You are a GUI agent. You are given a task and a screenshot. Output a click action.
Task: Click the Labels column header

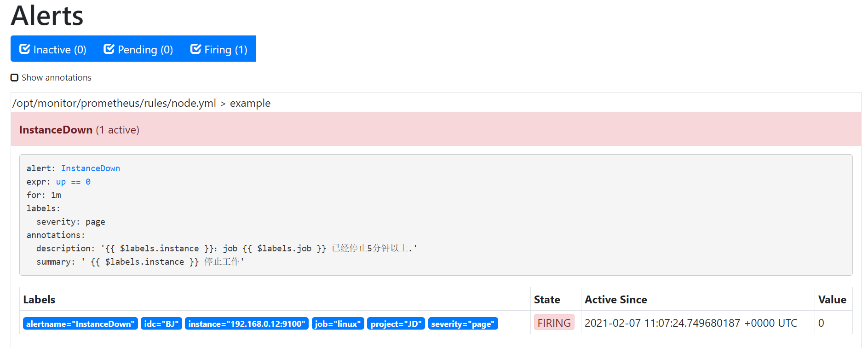39,300
